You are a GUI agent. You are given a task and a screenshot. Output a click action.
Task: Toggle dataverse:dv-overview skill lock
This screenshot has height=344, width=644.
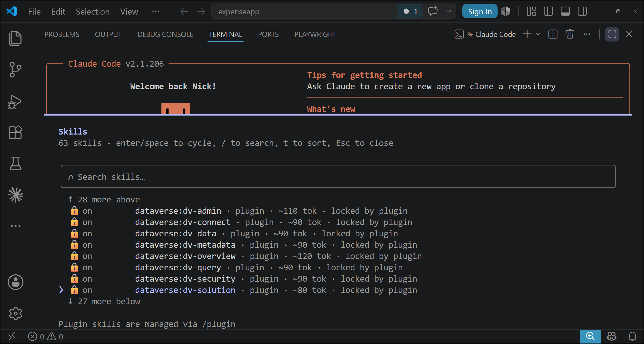point(74,256)
